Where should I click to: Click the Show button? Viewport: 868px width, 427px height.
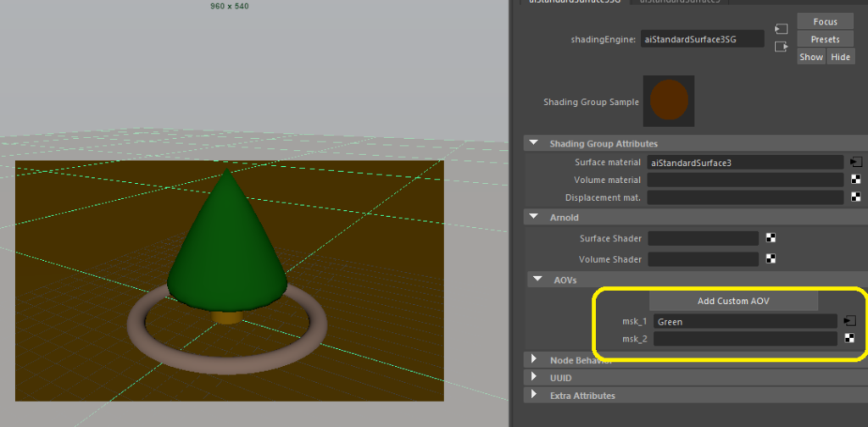pos(811,57)
